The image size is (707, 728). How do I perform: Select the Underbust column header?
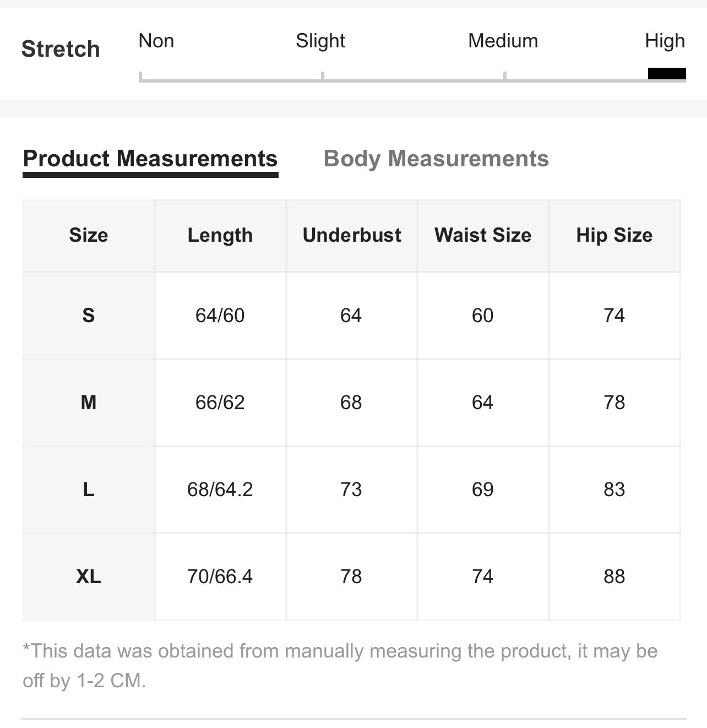click(x=352, y=236)
